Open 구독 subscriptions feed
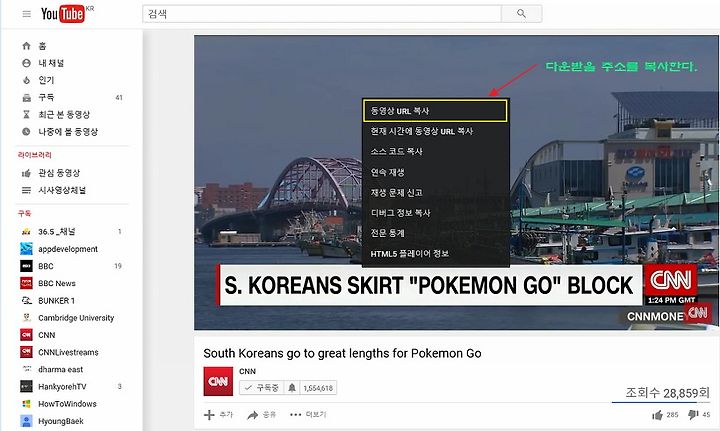Screen dimensions: 720x431 click(46, 97)
